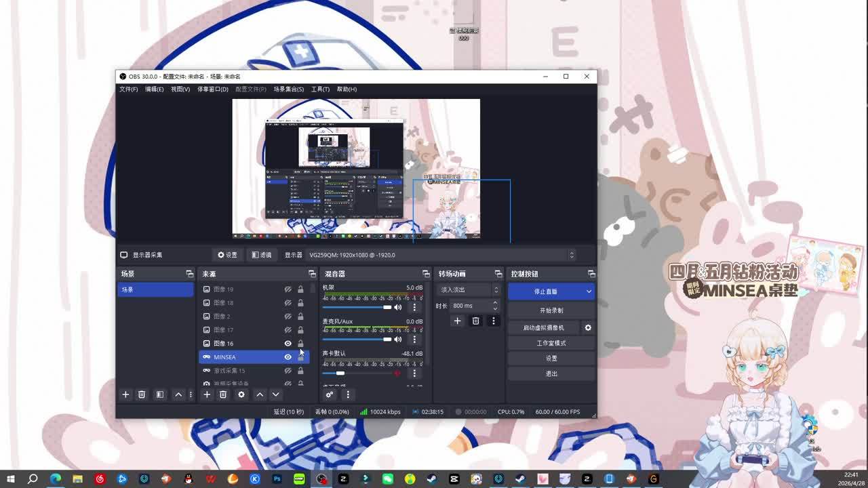Click the 声卡默认 volume slider handle
Screen dimensions: 868x488
coord(340,373)
